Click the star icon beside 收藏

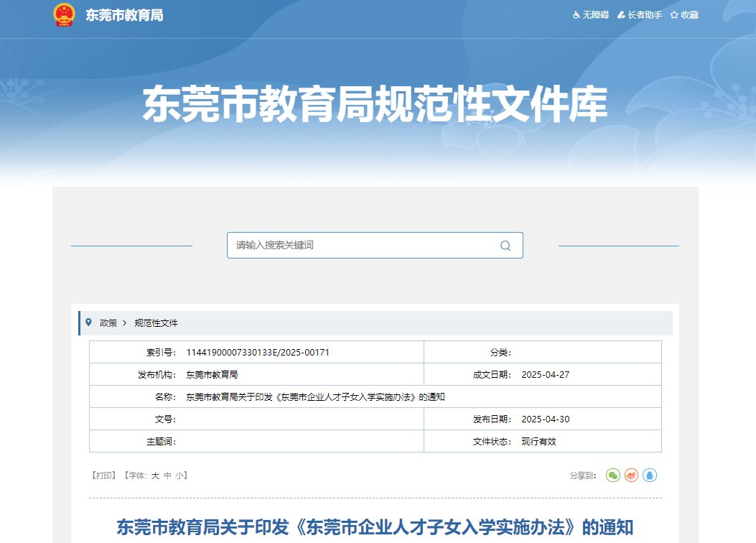click(674, 15)
